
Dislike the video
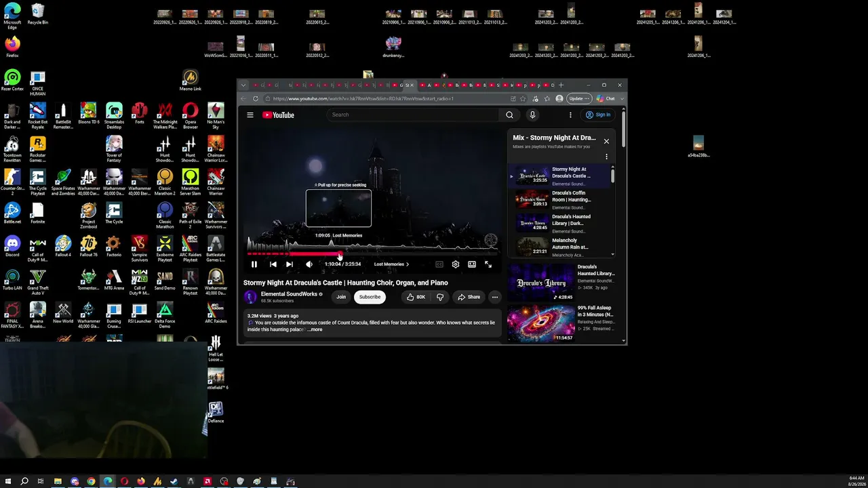point(440,297)
